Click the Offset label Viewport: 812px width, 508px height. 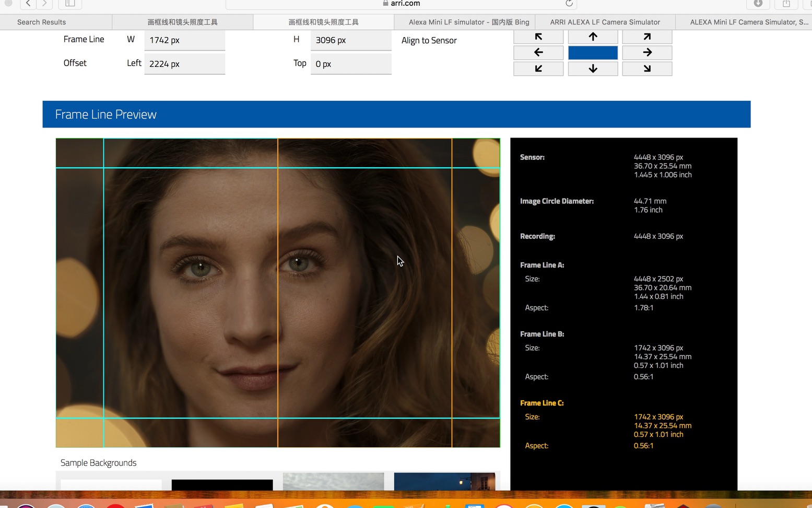coord(75,63)
